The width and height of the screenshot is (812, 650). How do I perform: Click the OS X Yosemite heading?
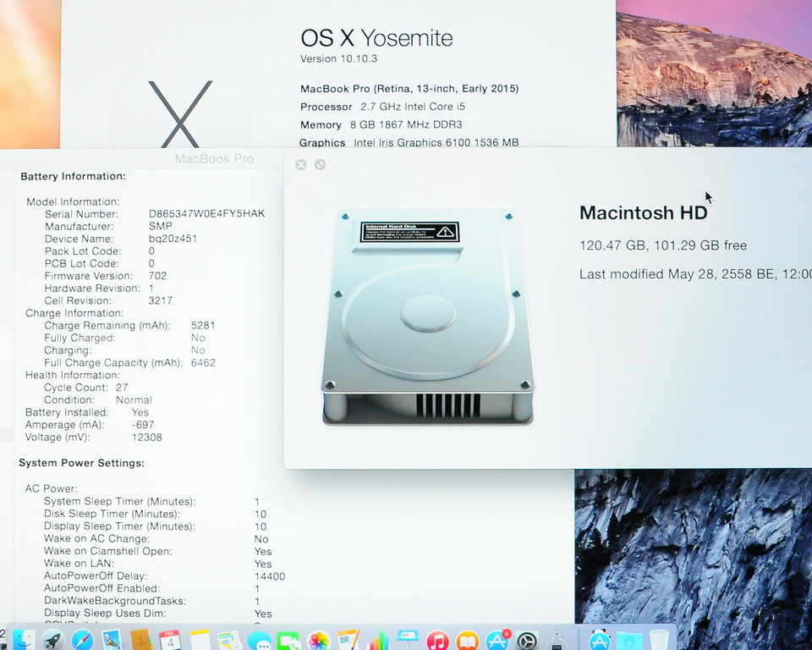coord(376,38)
